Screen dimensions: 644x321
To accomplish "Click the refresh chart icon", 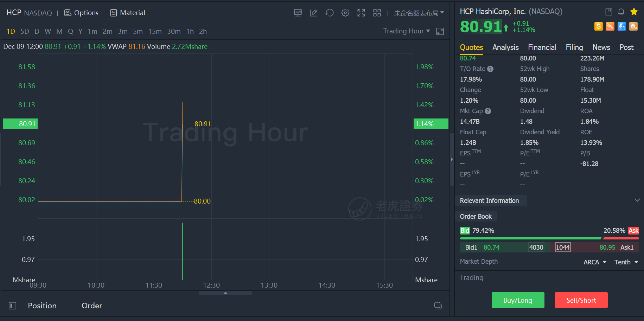I will (x=330, y=13).
